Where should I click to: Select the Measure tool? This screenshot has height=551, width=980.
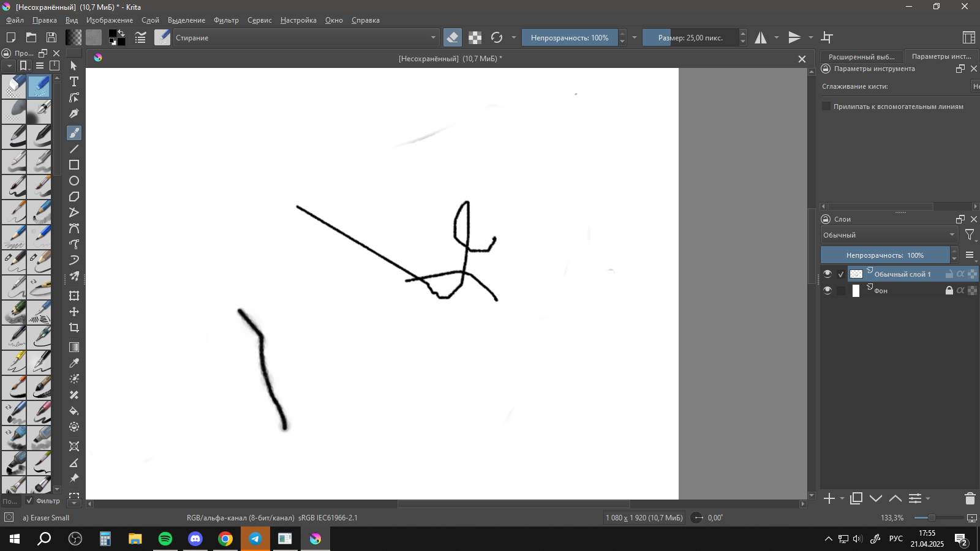coord(74,462)
